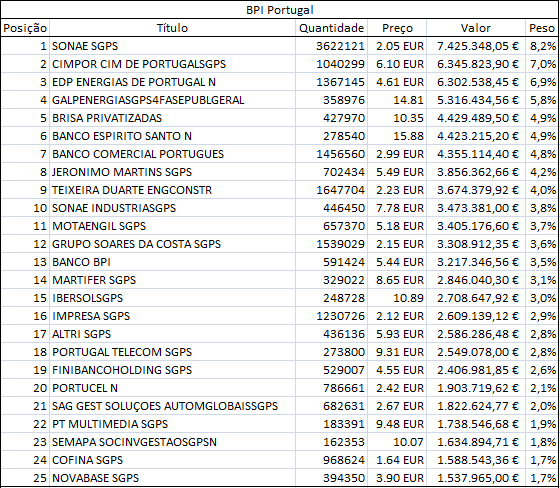Viewport: 560px width, 488px height.
Task: Select the BANCO BPI cell
Action: click(172, 262)
